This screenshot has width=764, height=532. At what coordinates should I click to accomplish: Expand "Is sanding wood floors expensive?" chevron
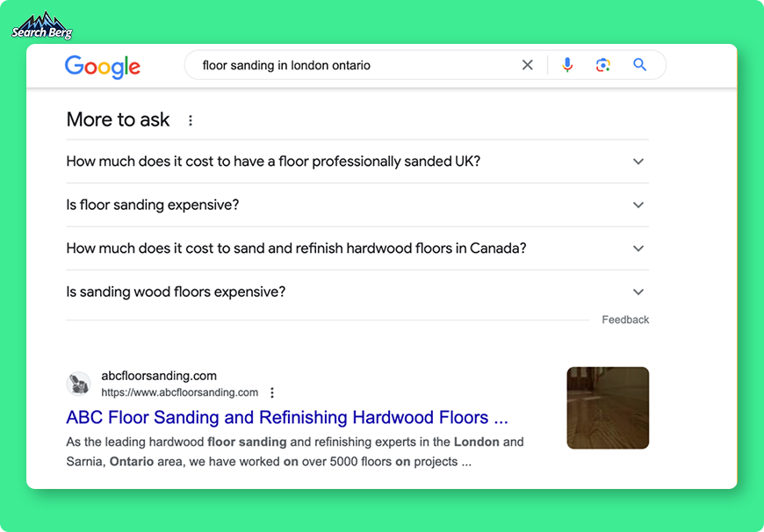638,291
